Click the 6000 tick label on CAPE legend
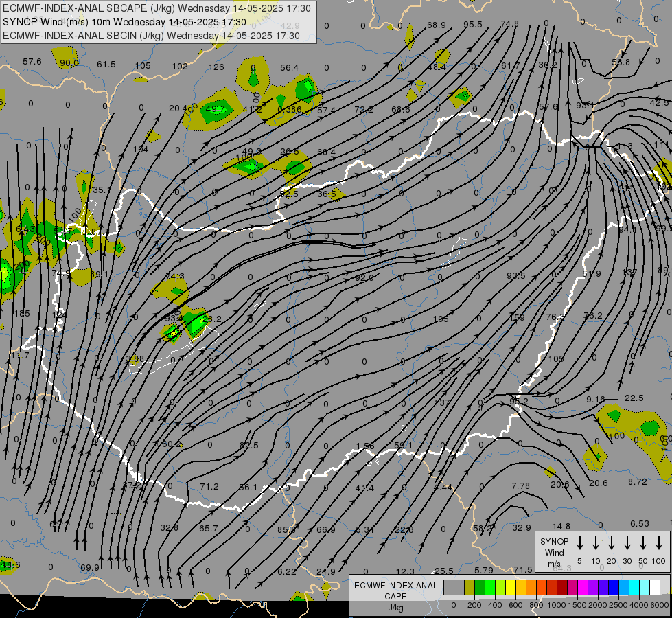Viewport: 672px width, 618px height. click(x=660, y=605)
